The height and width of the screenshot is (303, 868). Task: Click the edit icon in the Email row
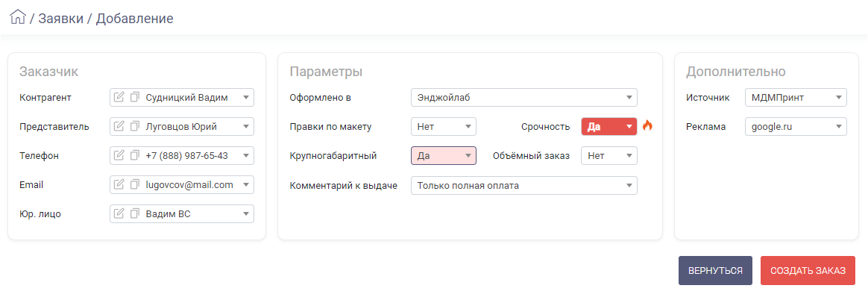tap(119, 185)
